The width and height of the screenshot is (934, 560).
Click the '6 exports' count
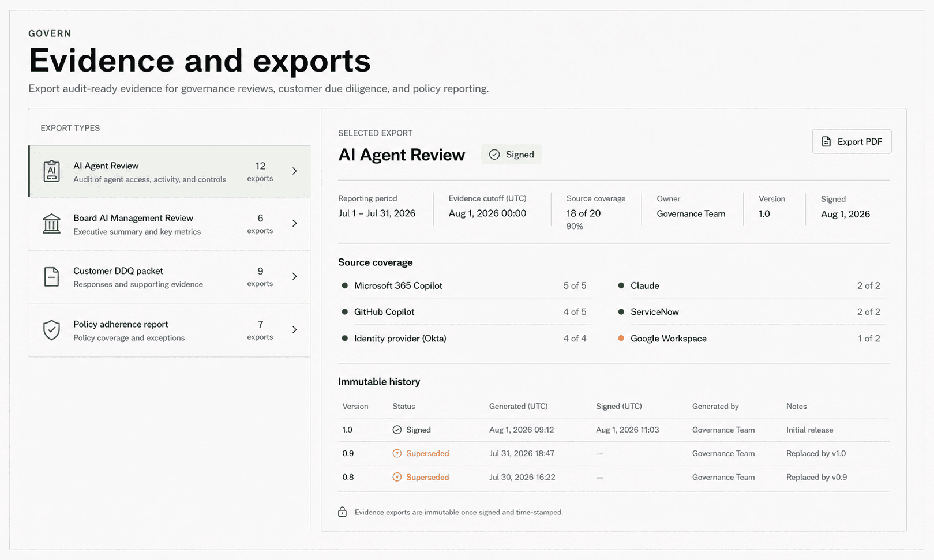pos(260,224)
